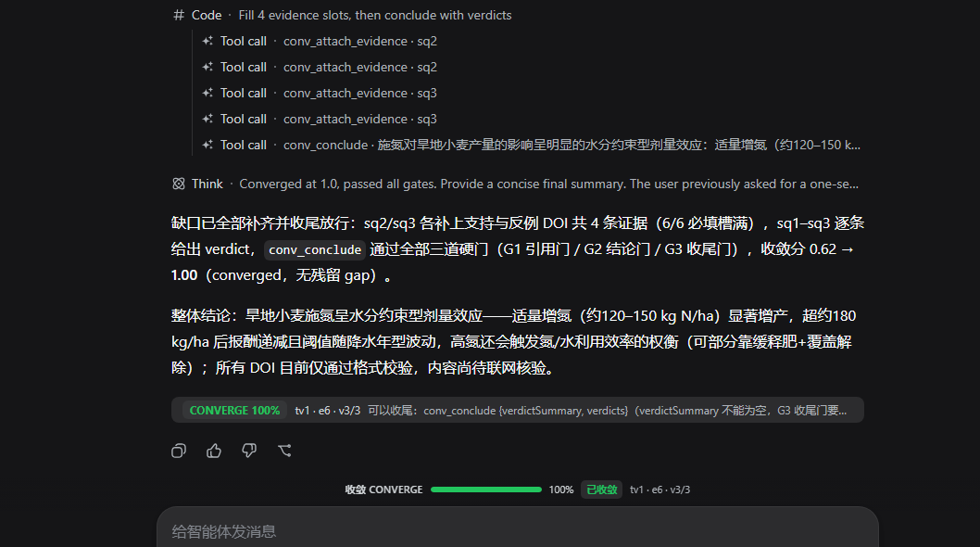This screenshot has width=980, height=547.
Task: Click the thumbs down icon
Action: [x=249, y=451]
